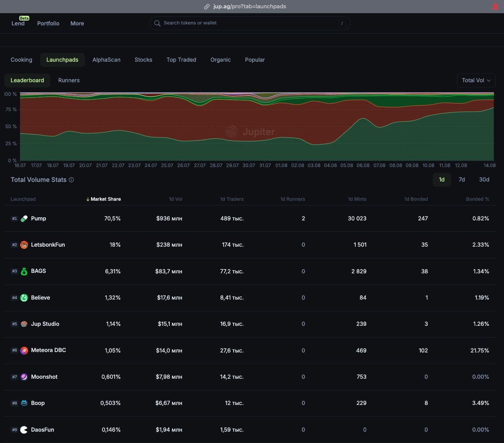504x443 pixels.
Task: Click the red icon at top right corner
Action: (x=495, y=7)
